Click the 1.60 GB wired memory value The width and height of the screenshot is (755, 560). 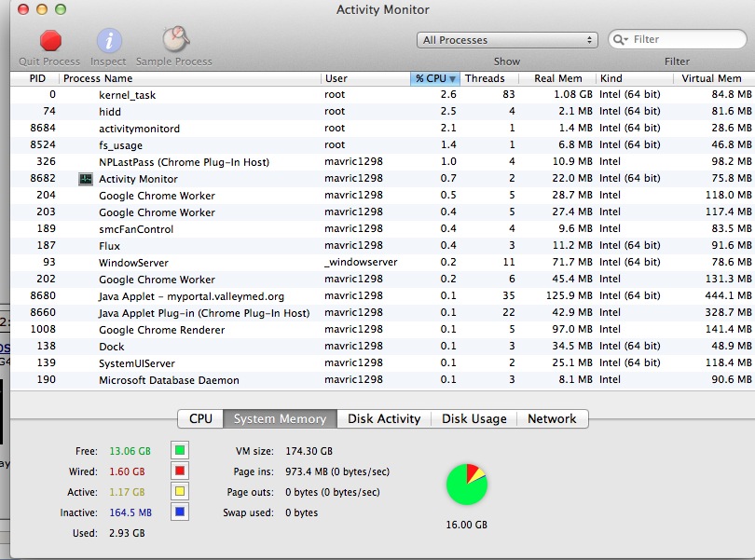(x=127, y=471)
